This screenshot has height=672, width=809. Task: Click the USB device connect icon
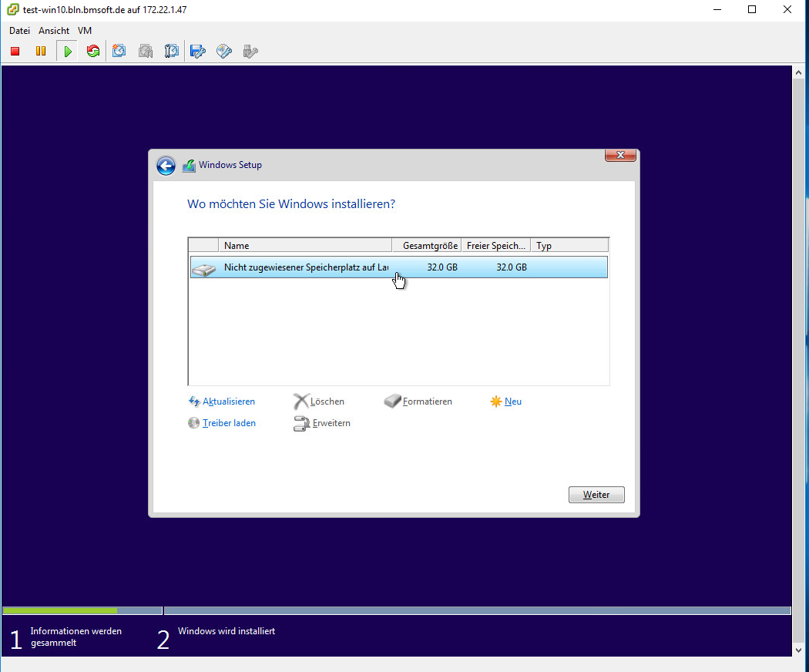(250, 51)
